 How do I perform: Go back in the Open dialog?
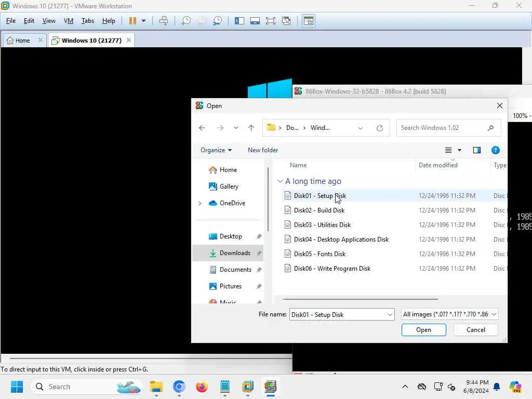click(x=202, y=128)
